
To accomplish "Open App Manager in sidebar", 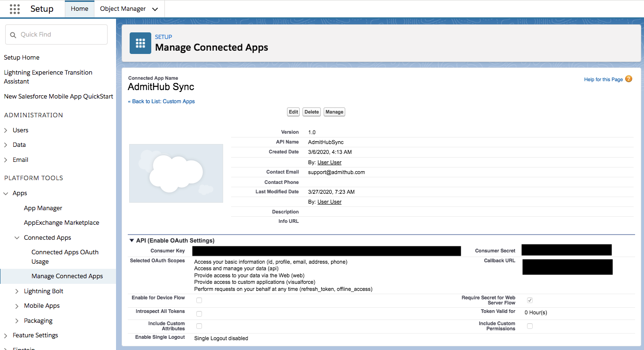I will (x=43, y=208).
